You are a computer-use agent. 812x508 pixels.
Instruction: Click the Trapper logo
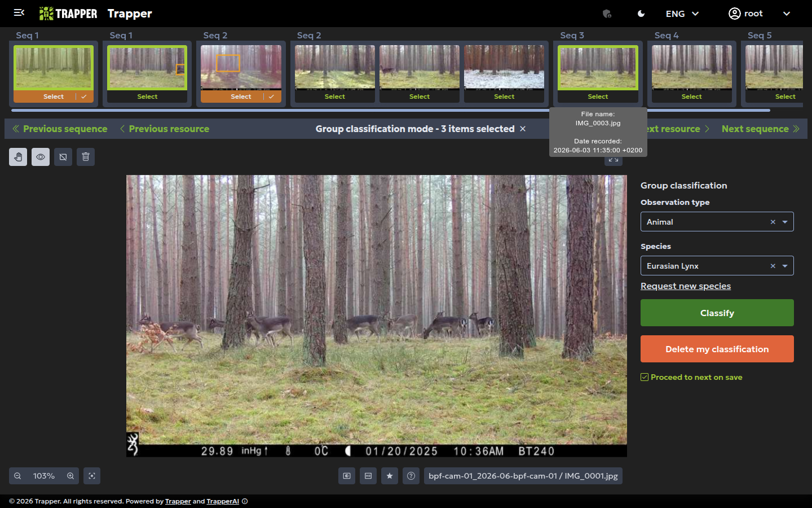click(68, 14)
